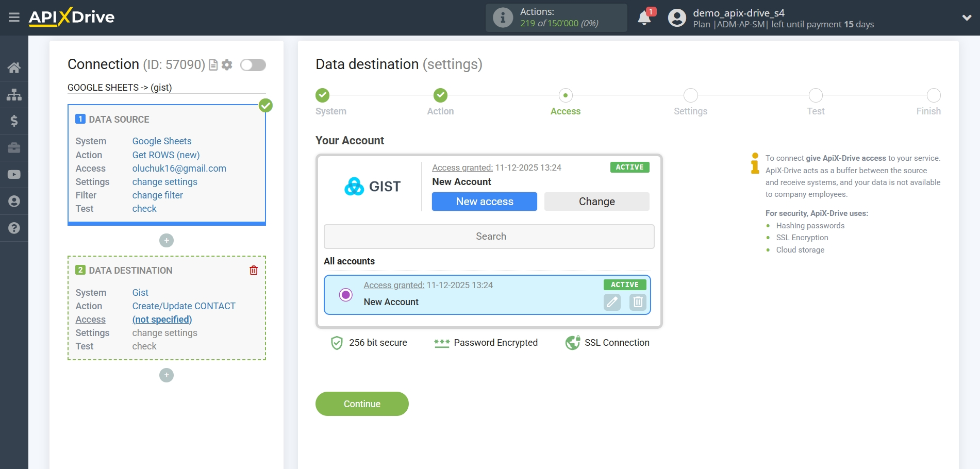Screen dimensions: 980x469
Task: Click the document icon beside Connection ID
Action: click(212, 65)
